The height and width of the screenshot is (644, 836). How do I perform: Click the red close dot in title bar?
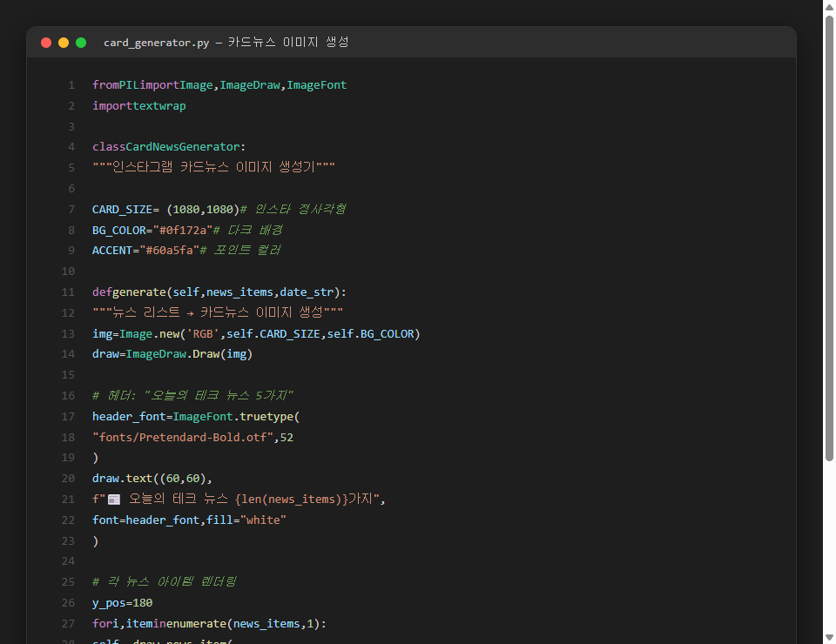pos(46,43)
